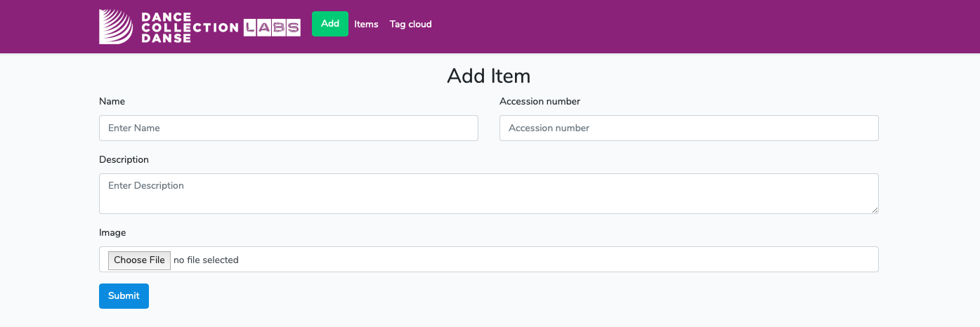Click empty area of purple navigation bar
Image resolution: width=980 pixels, height=327 pixels.
[x=703, y=27]
